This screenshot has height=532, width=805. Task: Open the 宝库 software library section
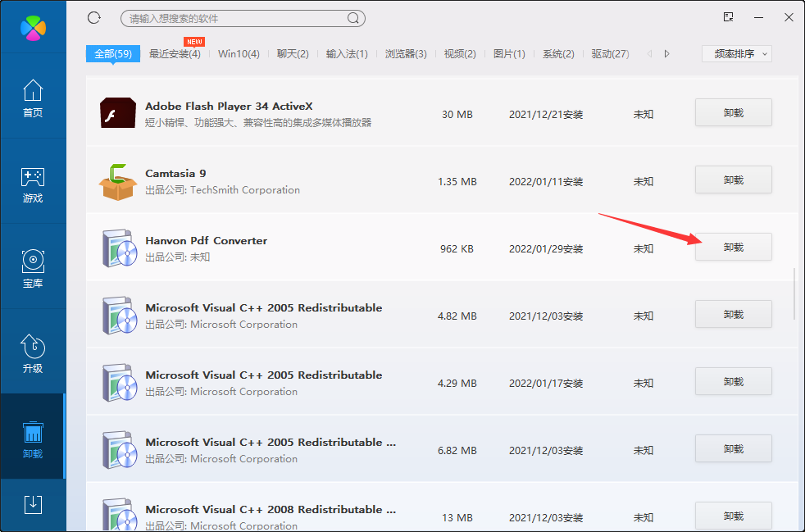(x=33, y=269)
